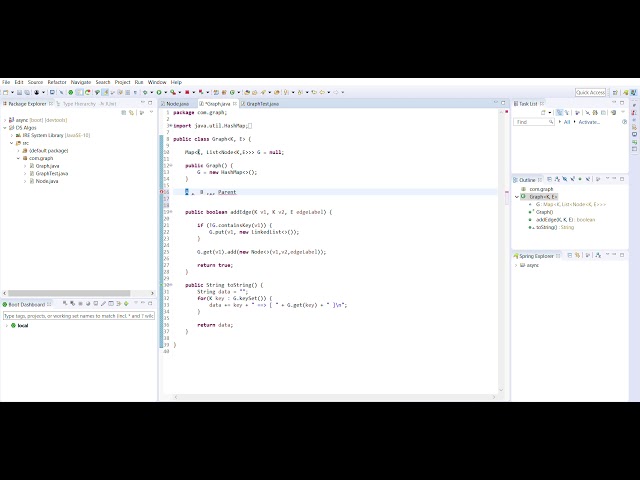640x480 pixels.
Task: Click the error marker on line 16 gutter
Action: tap(162, 192)
